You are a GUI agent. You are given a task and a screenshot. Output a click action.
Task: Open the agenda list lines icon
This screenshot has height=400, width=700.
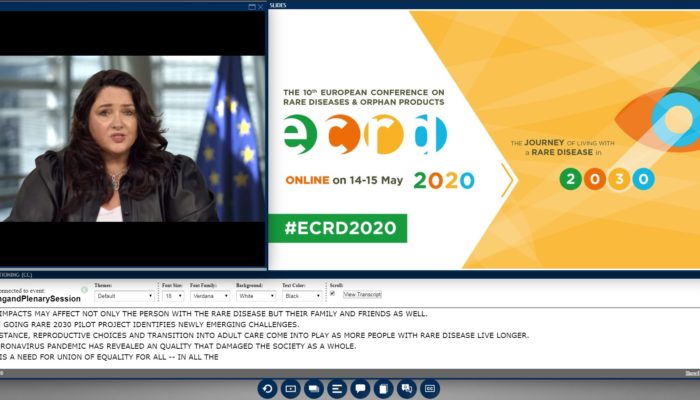[337, 389]
